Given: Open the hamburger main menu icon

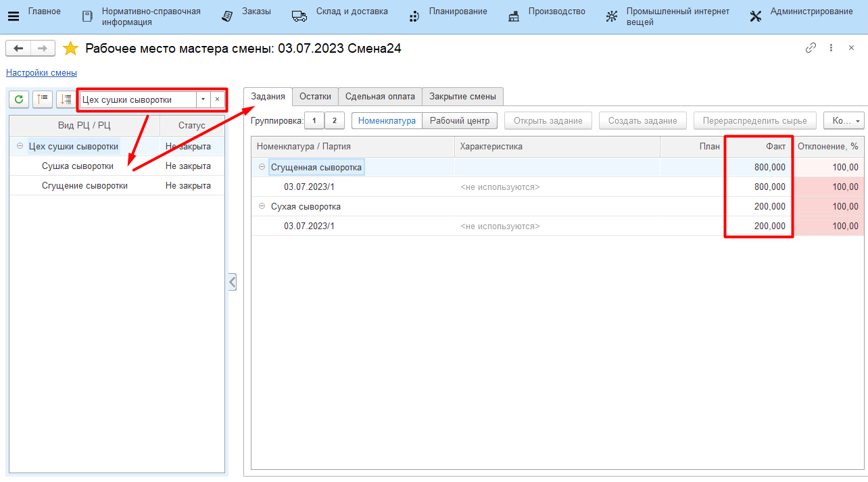Looking at the screenshot, I should pyautogui.click(x=14, y=16).
